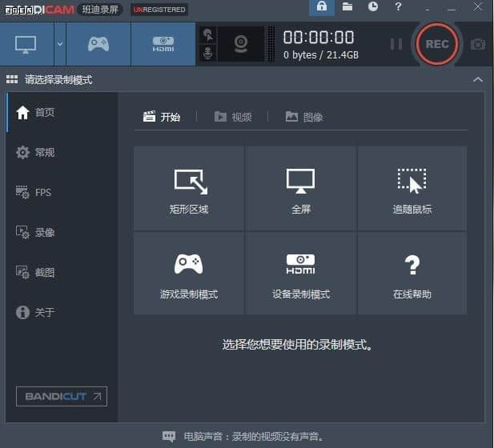Close the Bandicam window

478,6
